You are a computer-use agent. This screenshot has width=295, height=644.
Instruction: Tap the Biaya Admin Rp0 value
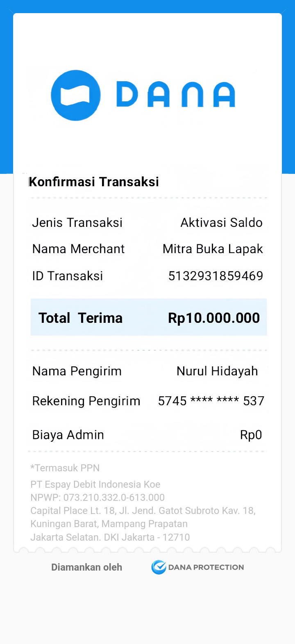(x=251, y=435)
